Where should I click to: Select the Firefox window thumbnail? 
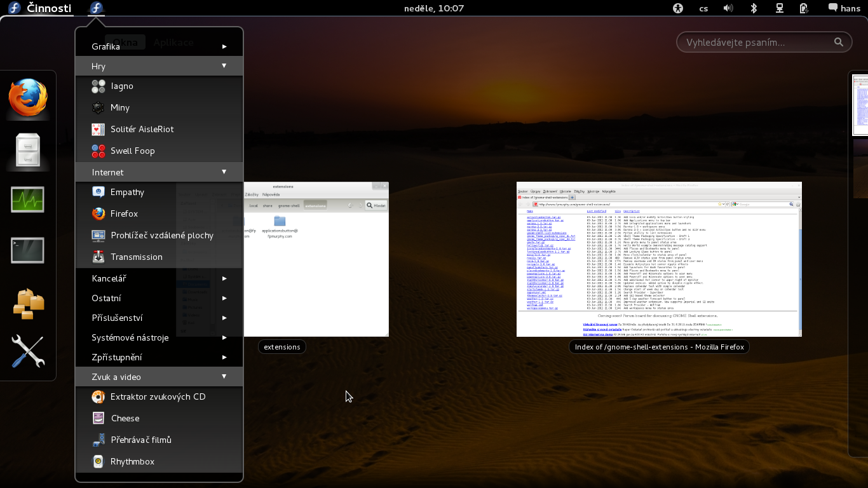click(659, 259)
